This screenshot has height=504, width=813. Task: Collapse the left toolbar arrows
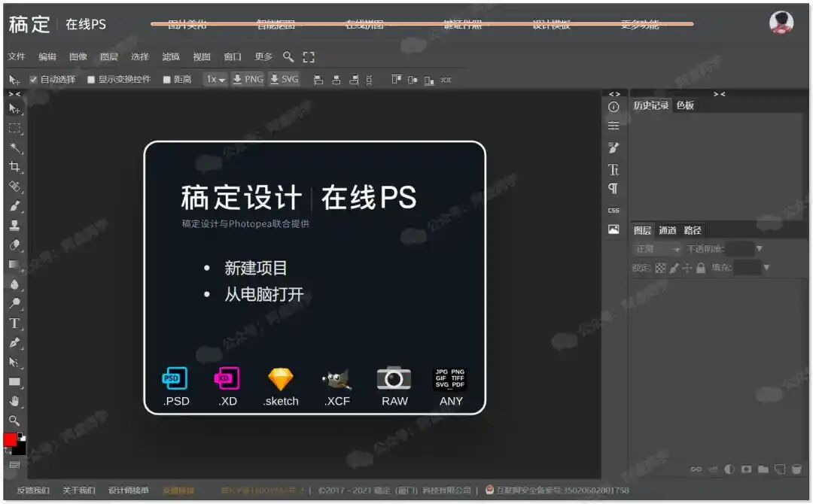[x=14, y=94]
